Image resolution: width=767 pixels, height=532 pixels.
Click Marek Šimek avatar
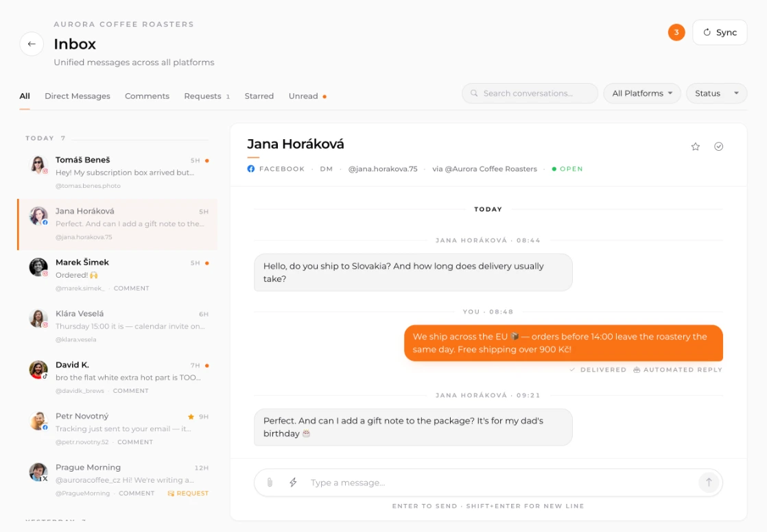coord(38,267)
